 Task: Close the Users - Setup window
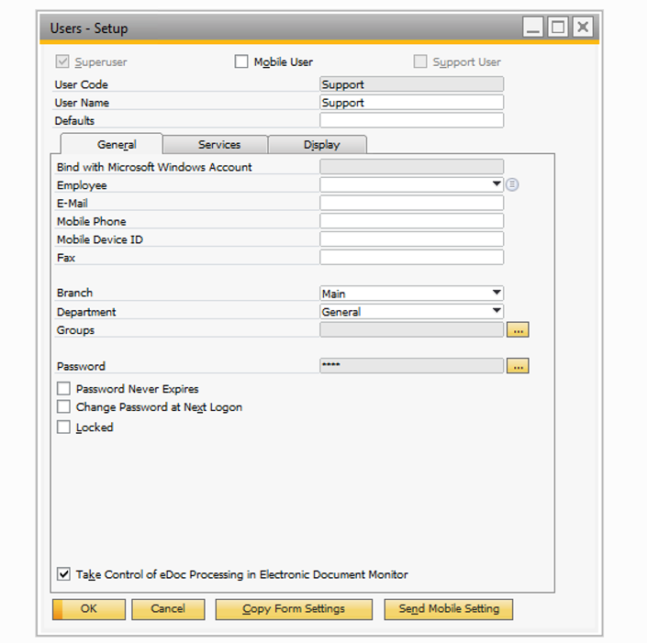(583, 28)
